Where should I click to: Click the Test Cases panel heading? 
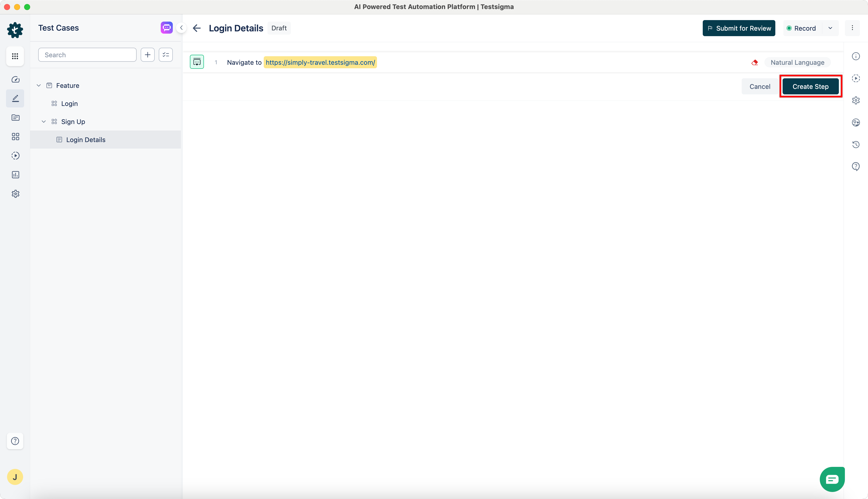59,28
